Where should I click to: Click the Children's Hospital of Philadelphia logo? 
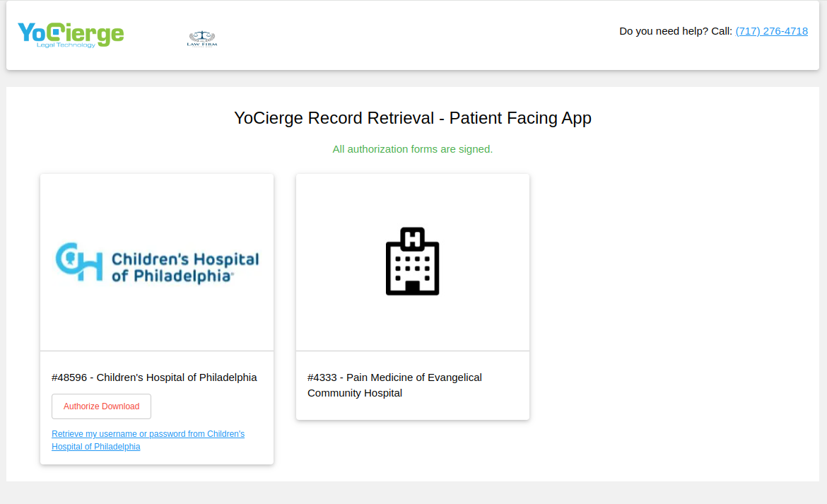point(156,262)
